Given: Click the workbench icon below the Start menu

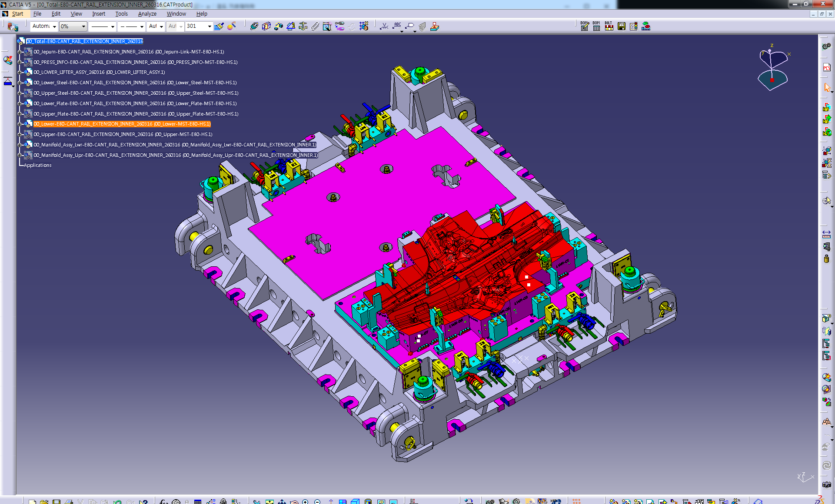Looking at the screenshot, I should pyautogui.click(x=13, y=27).
